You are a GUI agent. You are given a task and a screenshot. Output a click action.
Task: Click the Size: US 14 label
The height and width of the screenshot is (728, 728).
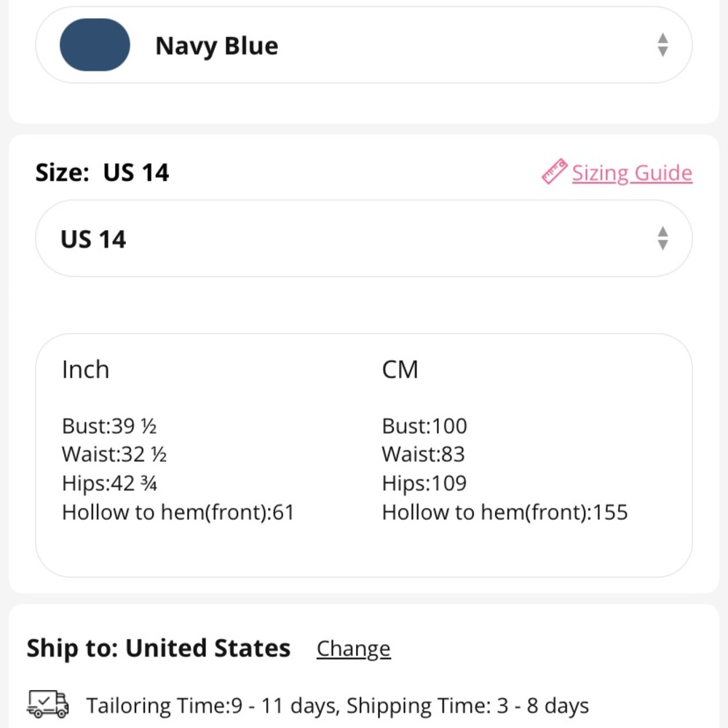pyautogui.click(x=102, y=173)
